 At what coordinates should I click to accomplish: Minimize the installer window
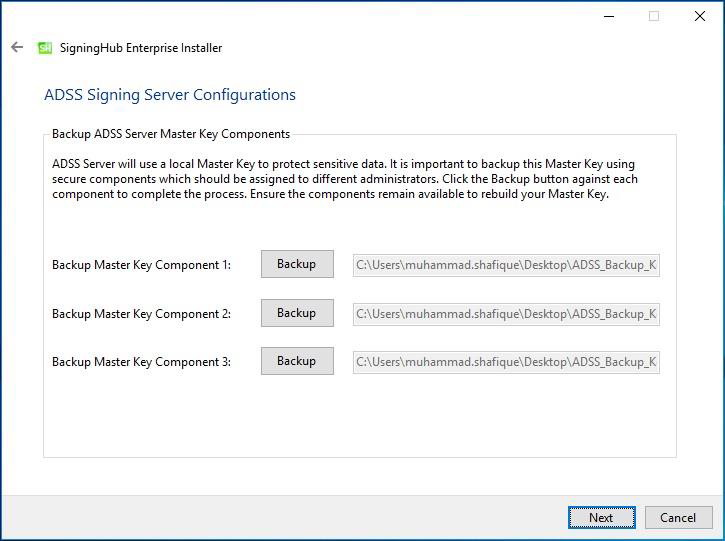(609, 17)
